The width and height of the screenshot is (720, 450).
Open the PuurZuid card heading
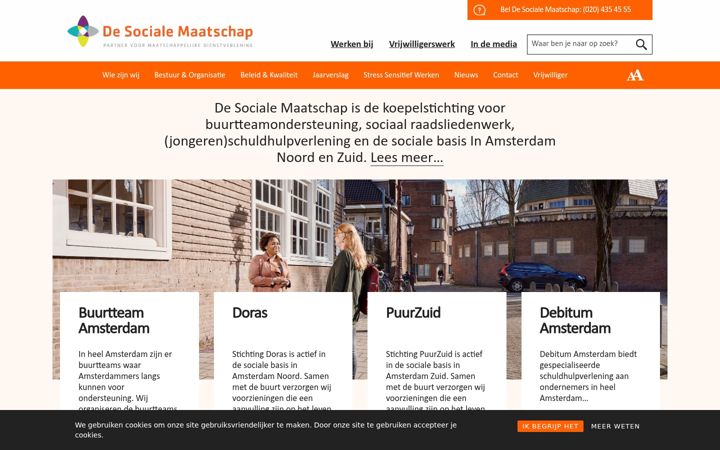point(413,313)
